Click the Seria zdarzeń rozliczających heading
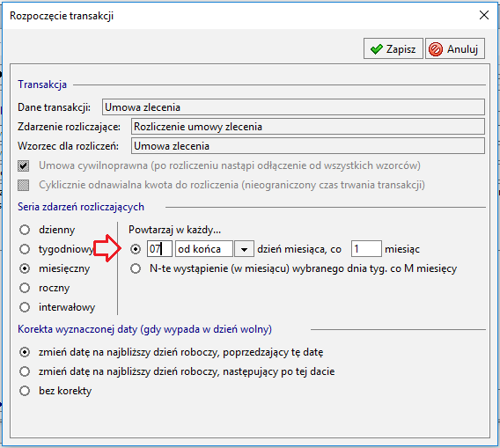Screen dimensions: 500x448 pos(81,207)
